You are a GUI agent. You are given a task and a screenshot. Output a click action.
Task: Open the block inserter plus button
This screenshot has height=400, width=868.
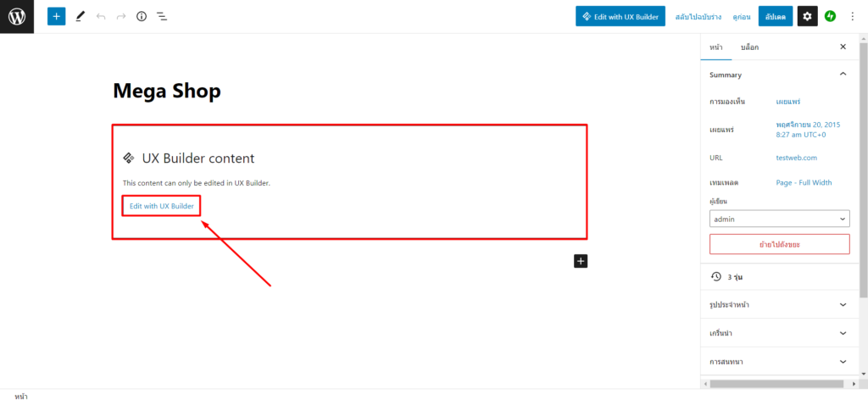(57, 17)
